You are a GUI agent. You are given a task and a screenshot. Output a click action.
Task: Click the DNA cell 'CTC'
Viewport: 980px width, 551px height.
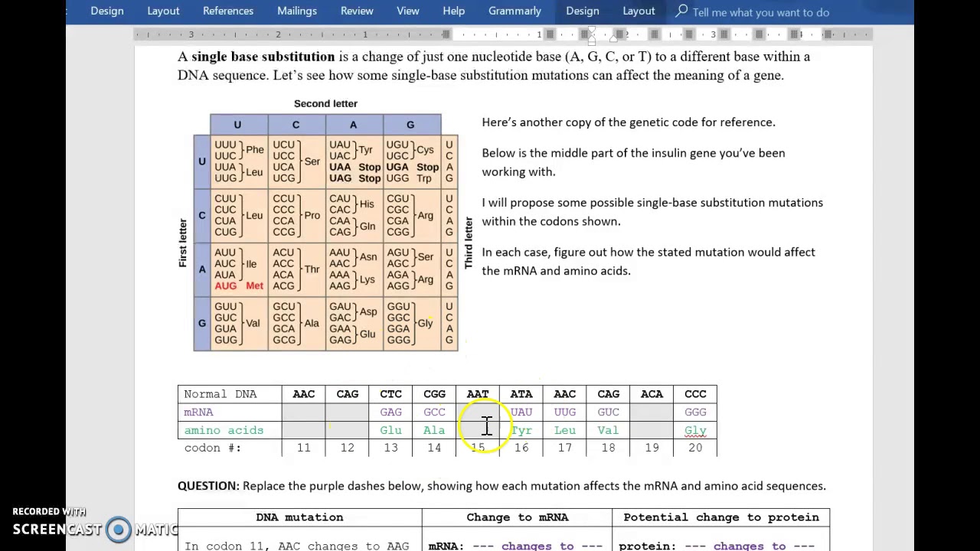pos(390,394)
